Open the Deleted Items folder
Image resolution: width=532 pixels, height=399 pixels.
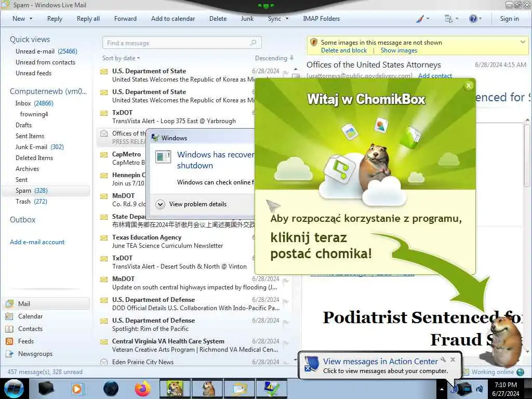tap(34, 158)
